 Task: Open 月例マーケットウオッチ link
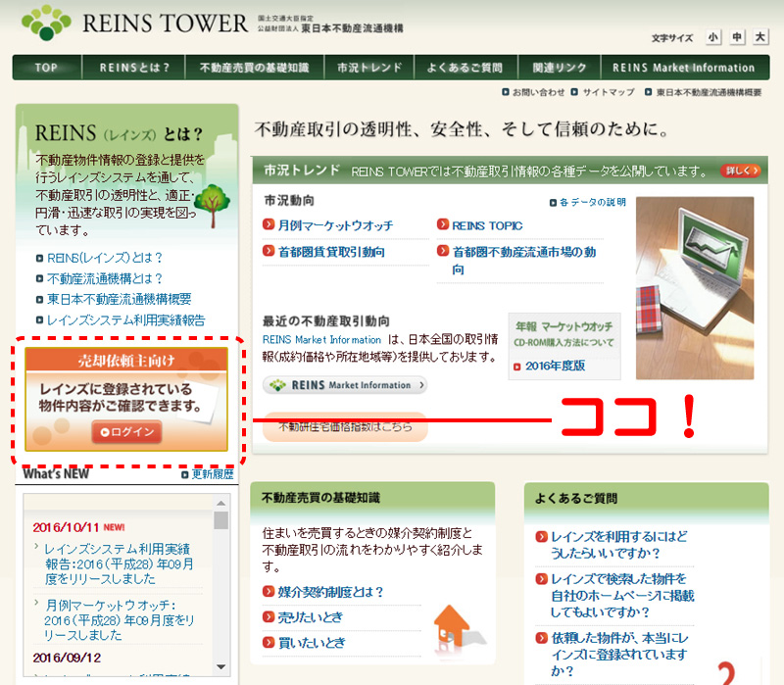[335, 225]
